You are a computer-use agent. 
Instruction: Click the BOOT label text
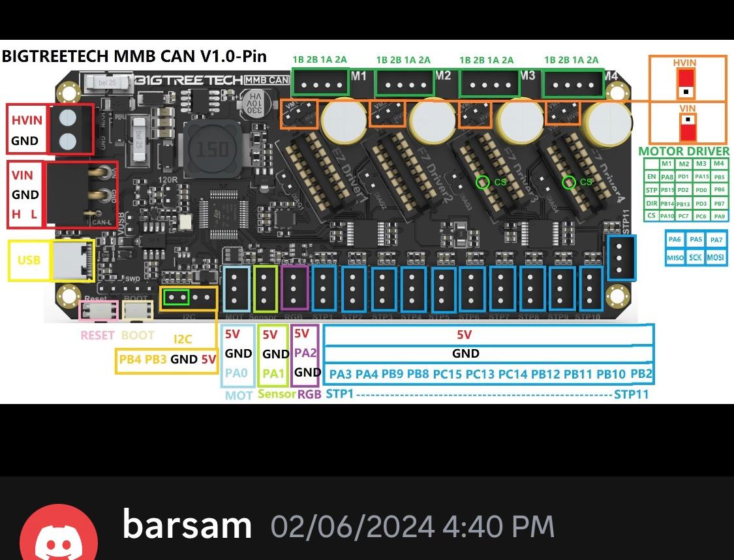coord(138,335)
